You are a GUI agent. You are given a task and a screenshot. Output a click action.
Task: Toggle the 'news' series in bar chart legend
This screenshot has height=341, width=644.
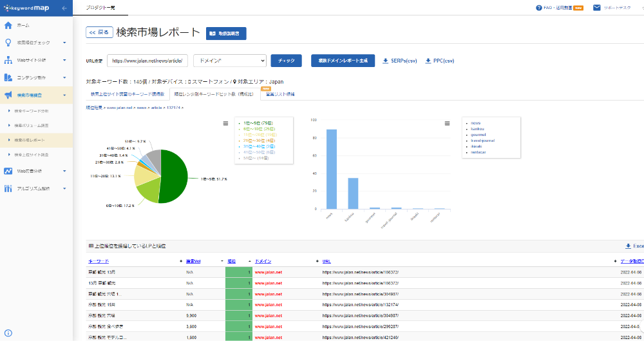click(475, 122)
